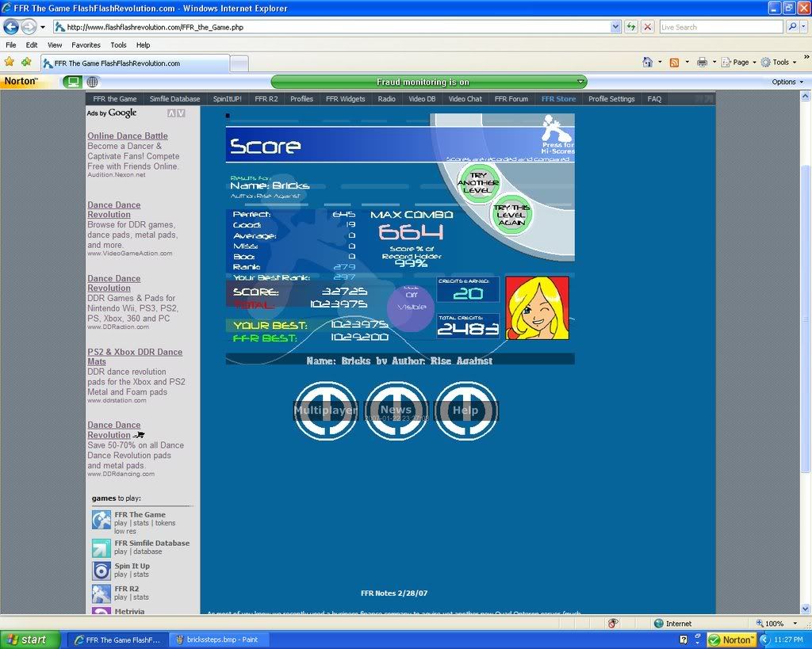Viewport: 812px width, 649px height.
Task: Click the Spin It Up game icon
Action: pyautogui.click(x=101, y=570)
